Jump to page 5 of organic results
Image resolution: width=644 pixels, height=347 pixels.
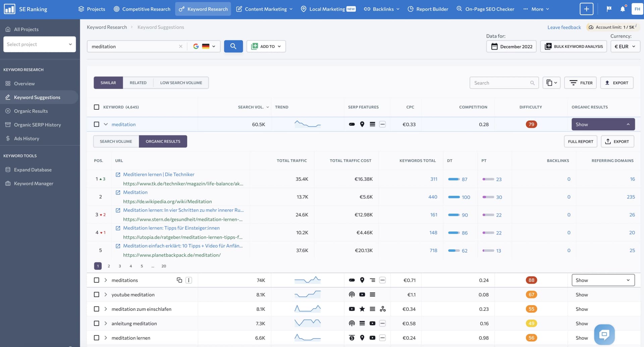pyautogui.click(x=142, y=266)
